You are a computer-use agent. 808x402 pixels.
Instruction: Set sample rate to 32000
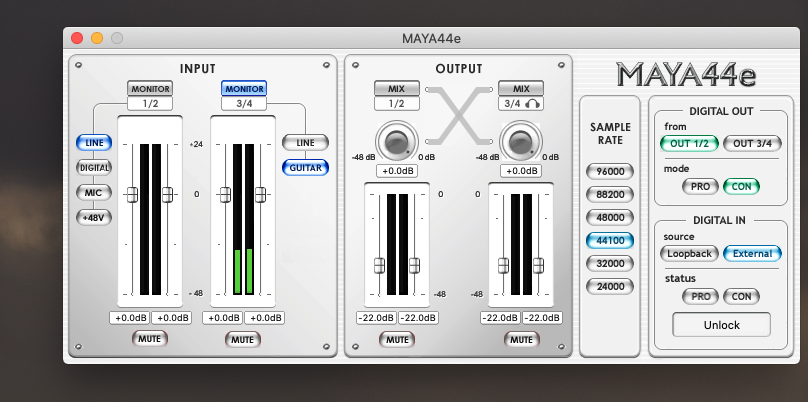click(x=610, y=263)
